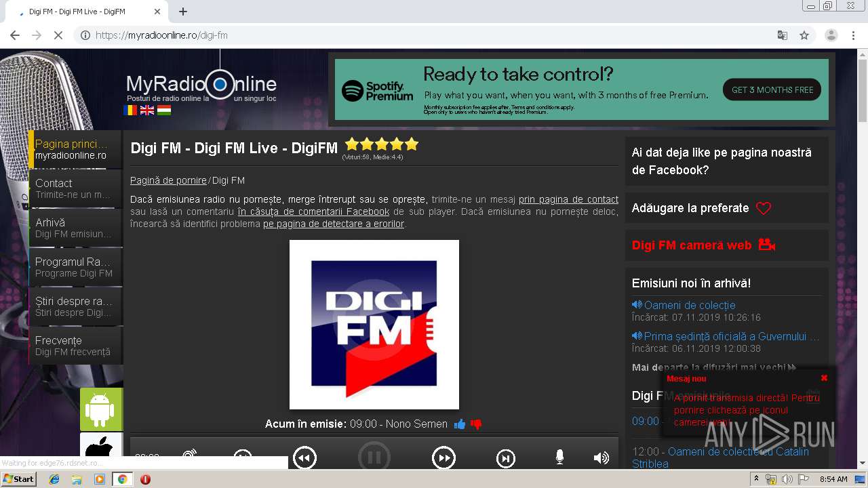Switch site language to Romanian flag
This screenshot has height=488, width=868.
point(130,110)
